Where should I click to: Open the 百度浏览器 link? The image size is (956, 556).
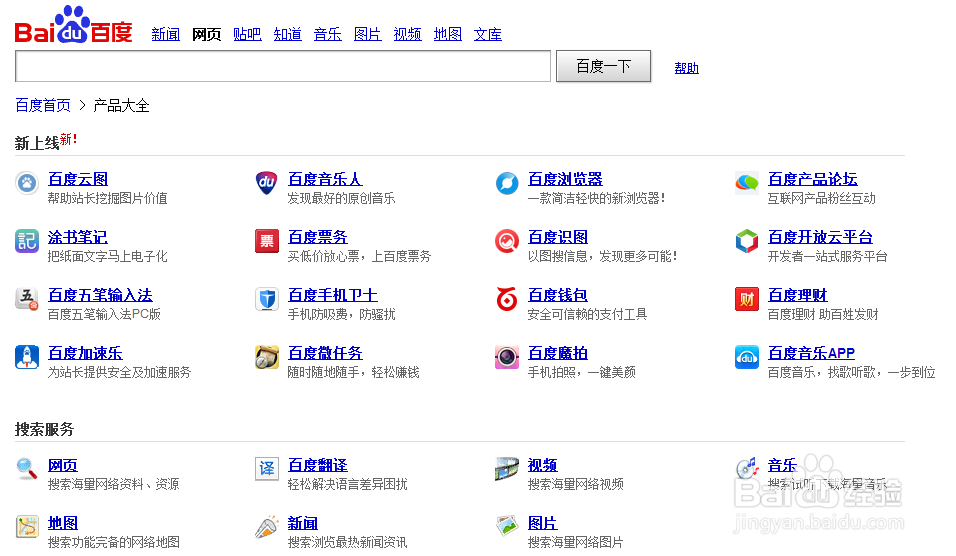pyautogui.click(x=565, y=179)
